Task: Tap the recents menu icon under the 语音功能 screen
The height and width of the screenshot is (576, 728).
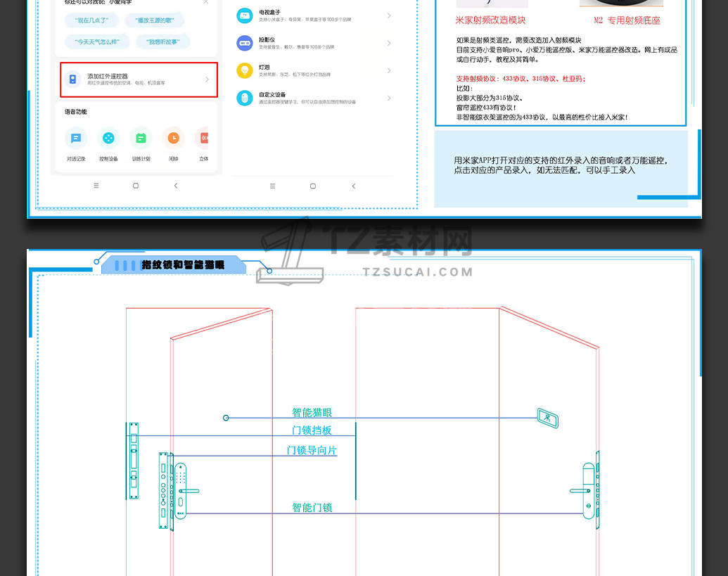Action: point(96,186)
